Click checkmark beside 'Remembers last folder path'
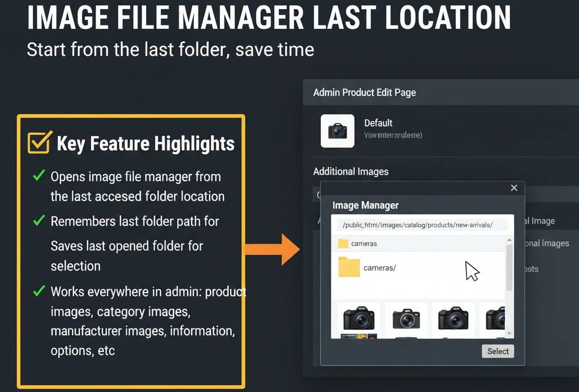Image resolution: width=579 pixels, height=392 pixels. pos(38,221)
